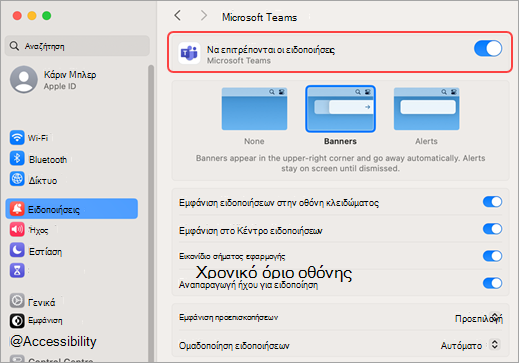
Task: Click the Apple ID avatar picture
Action: pos(24,79)
